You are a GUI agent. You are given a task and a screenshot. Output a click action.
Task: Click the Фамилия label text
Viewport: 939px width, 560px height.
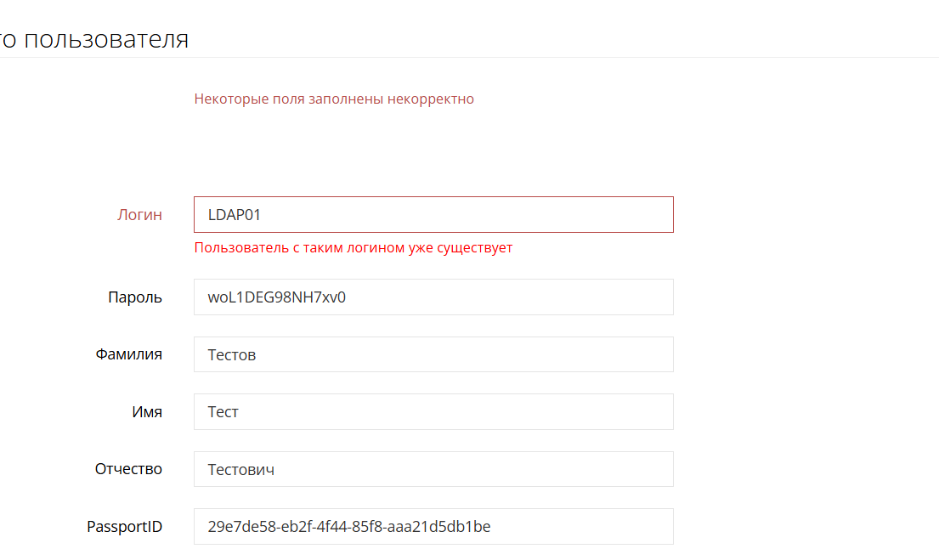(128, 354)
